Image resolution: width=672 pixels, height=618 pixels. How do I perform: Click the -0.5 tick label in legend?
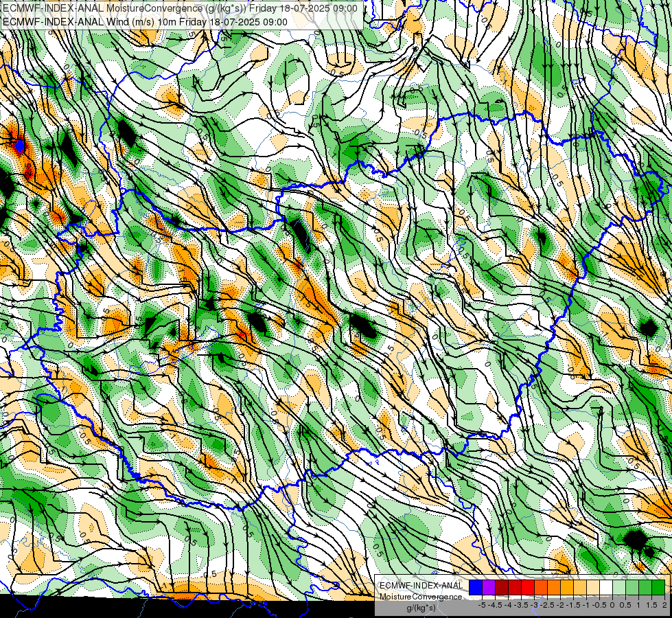(x=599, y=605)
